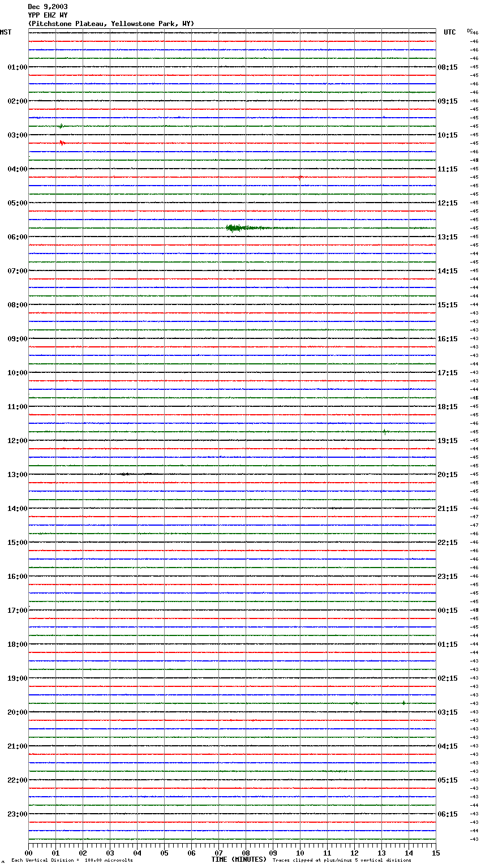Click the 00:15 UTC time label
Viewport: 481px width, 868px height.
(x=448, y=611)
